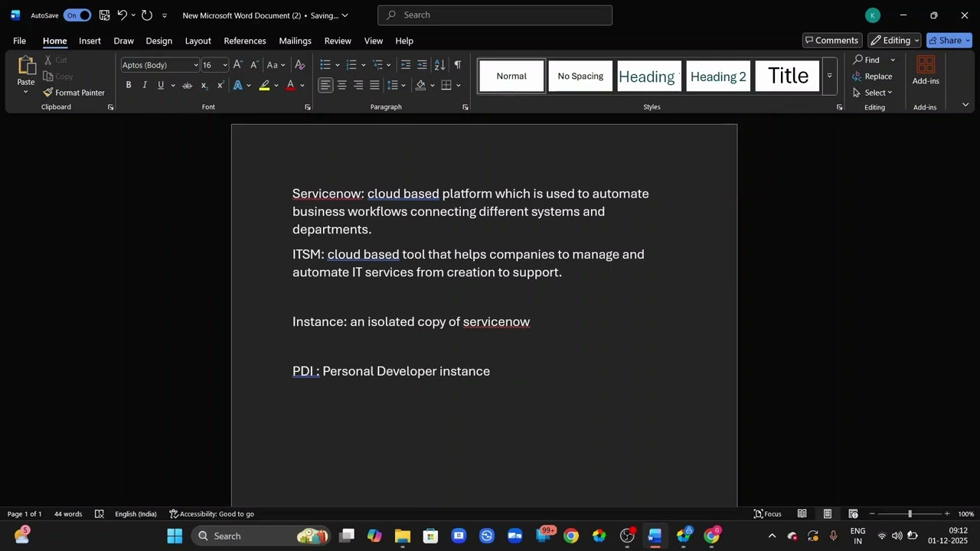
Task: Open Add-ins icon
Action: 926,71
